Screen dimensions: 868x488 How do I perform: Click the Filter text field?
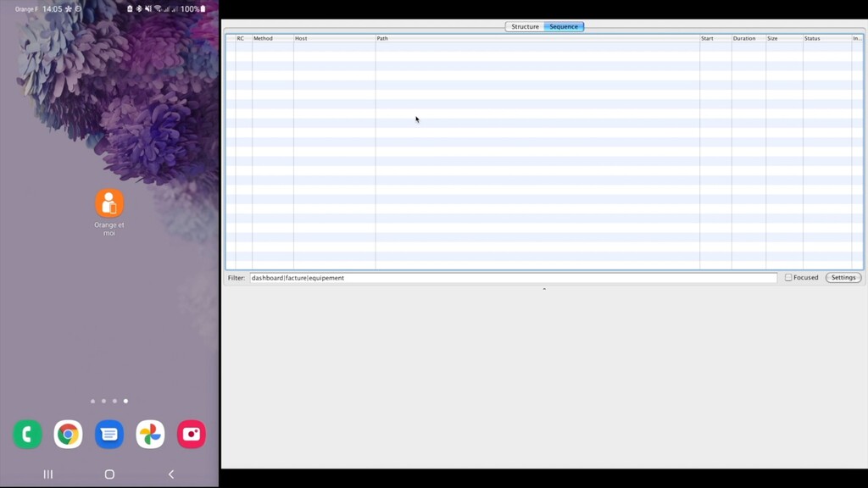tap(513, 278)
